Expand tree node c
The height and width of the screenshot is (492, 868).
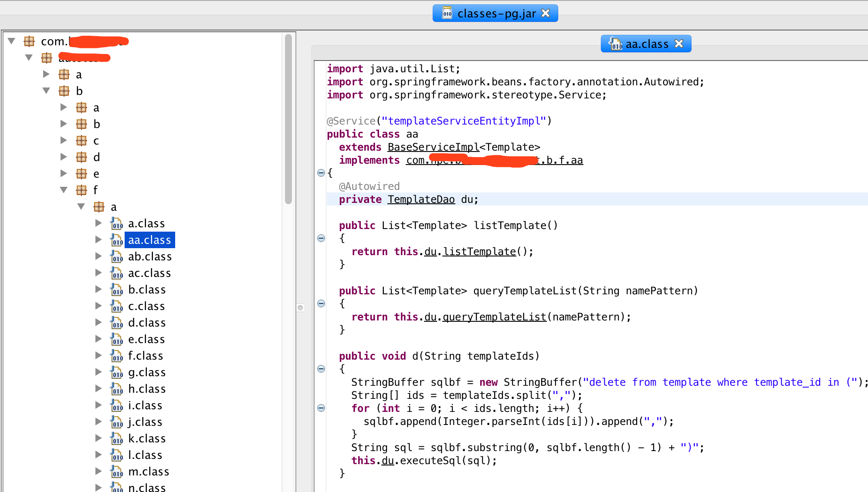(x=64, y=140)
